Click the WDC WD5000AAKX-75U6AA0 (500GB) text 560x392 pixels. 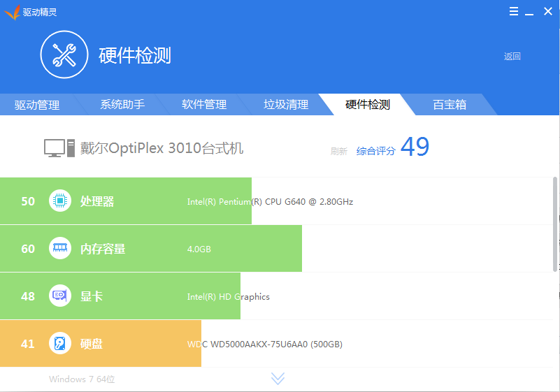tap(265, 344)
